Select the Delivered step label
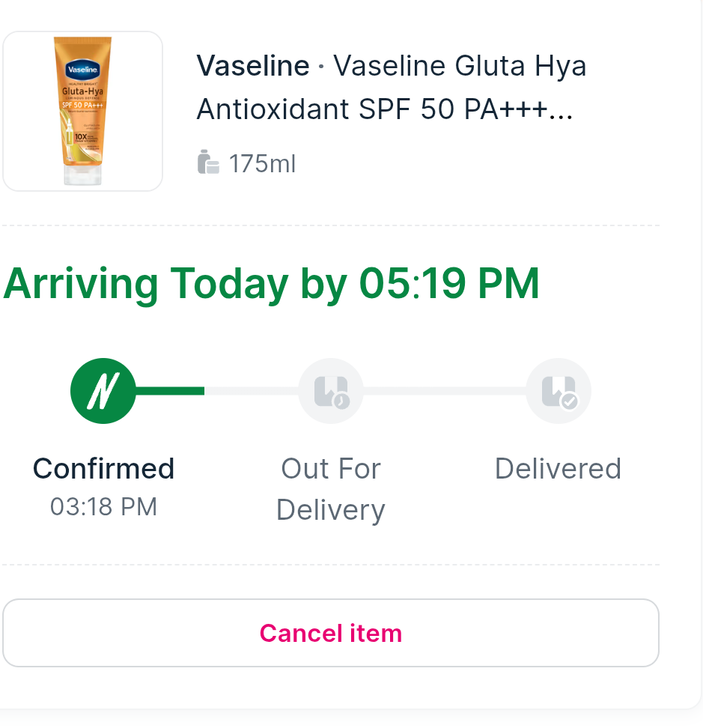Screen dimensions: 703x728 click(558, 469)
